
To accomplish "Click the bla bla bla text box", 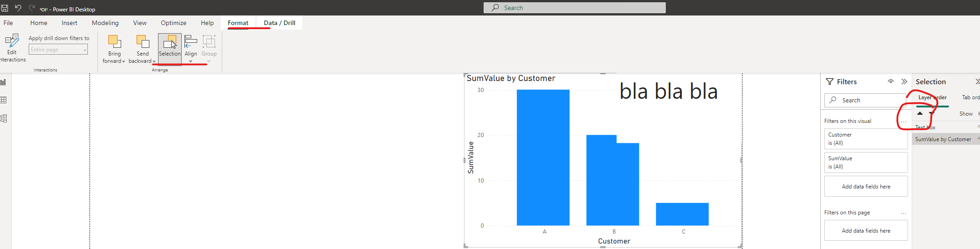I will tap(669, 91).
